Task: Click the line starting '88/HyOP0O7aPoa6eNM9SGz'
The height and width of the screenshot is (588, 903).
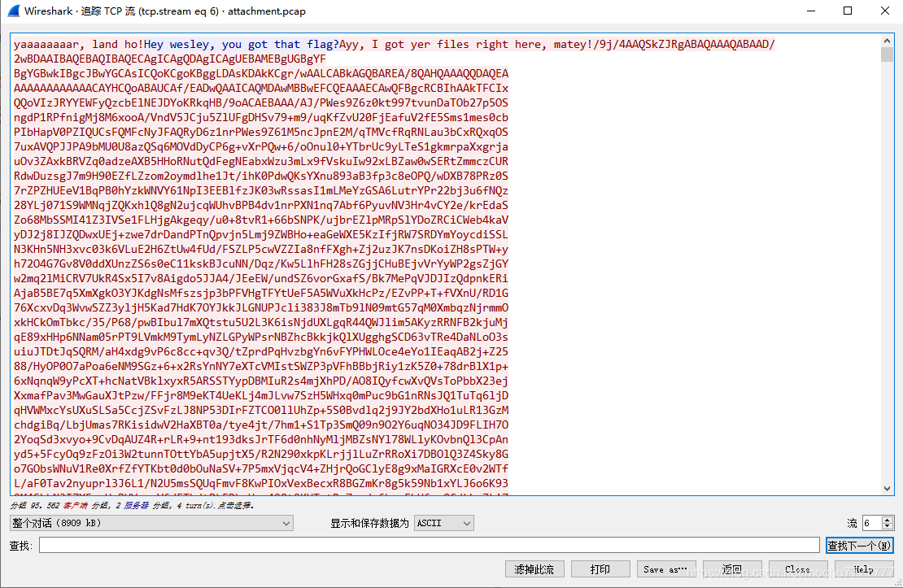Action: (261, 366)
